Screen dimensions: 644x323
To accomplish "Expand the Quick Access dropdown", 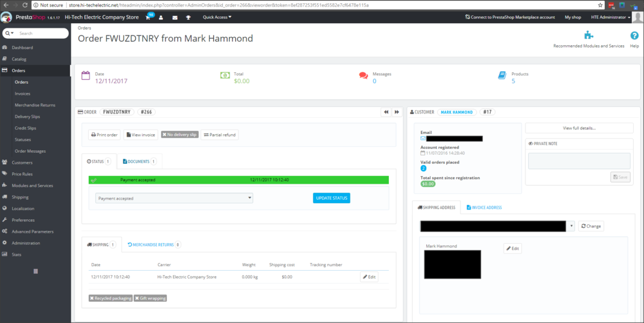I will point(217,17).
